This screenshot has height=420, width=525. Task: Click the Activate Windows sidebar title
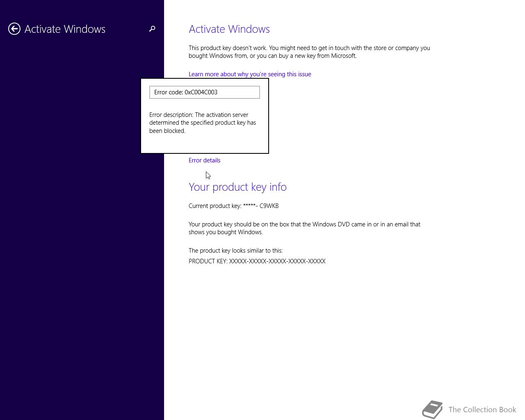(65, 29)
